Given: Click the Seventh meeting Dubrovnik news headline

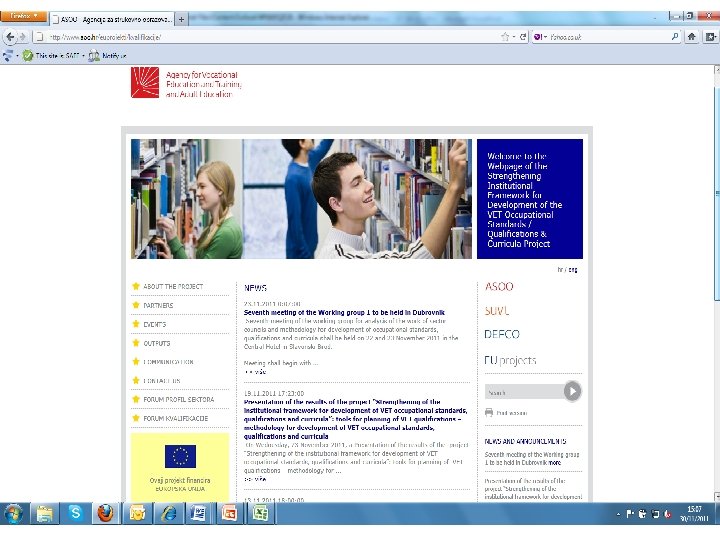Looking at the screenshot, I should coord(344,312).
